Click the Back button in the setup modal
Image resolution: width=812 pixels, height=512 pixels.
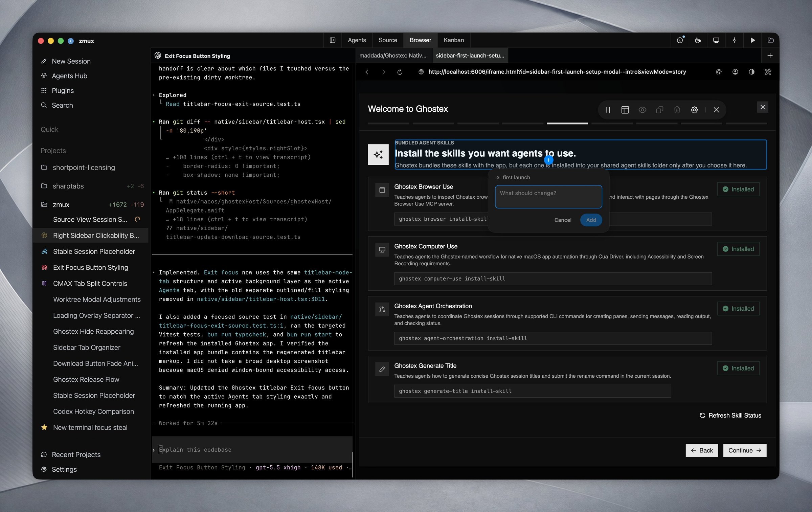pyautogui.click(x=702, y=450)
